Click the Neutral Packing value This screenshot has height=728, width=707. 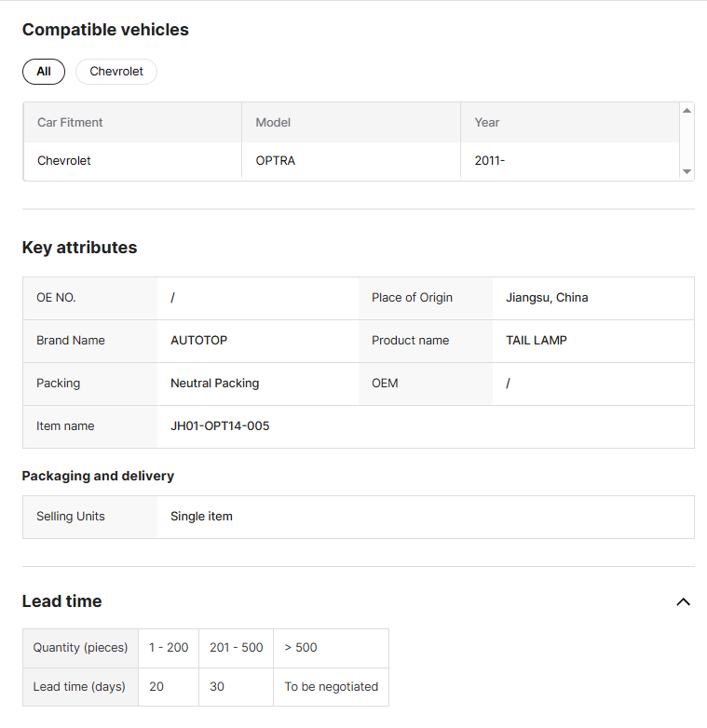(x=214, y=384)
